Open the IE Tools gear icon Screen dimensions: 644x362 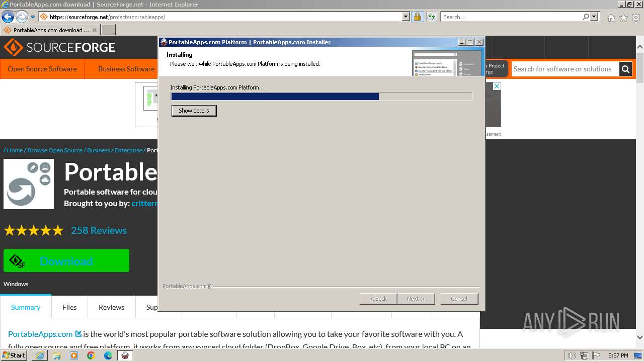[636, 18]
